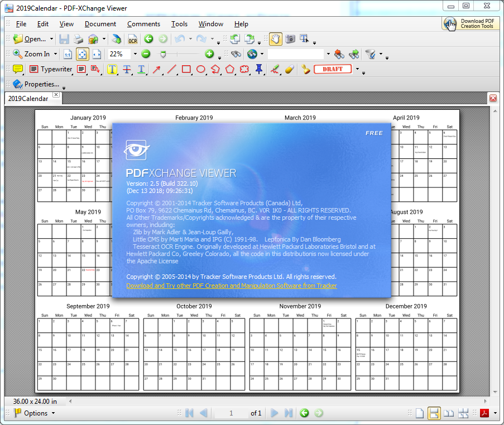Select the Arrow drawing tool
504x425 pixels.
click(156, 69)
